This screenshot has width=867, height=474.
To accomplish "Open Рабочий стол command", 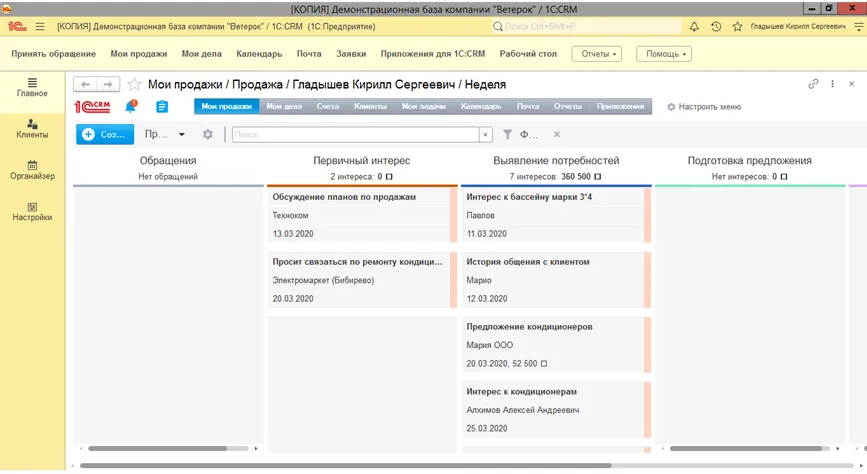I will coord(528,54).
